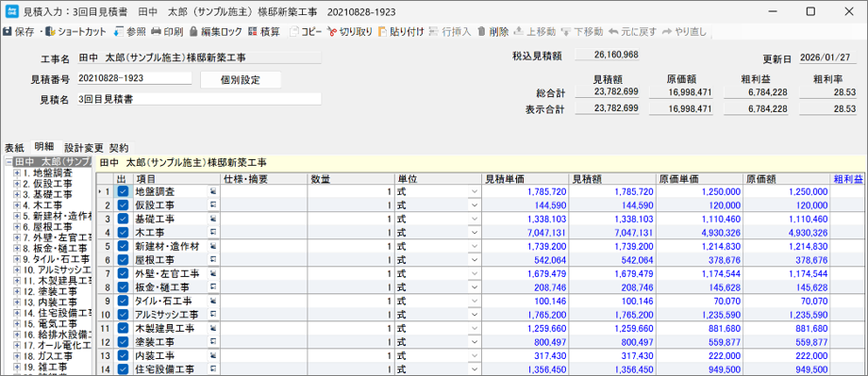This screenshot has height=376, width=868.
Task: Click やり直し (redo) in toolbar
Action: (x=684, y=32)
